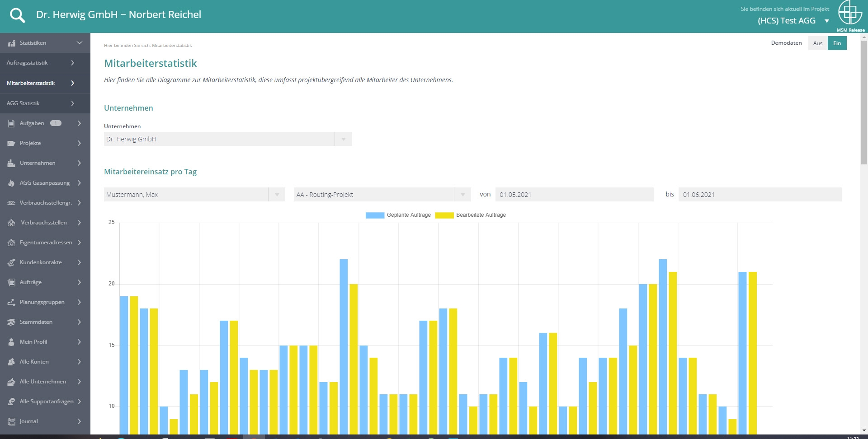Image resolution: width=868 pixels, height=439 pixels.
Task: Click the breadcrumb Hier befinden Sie sich
Action: pyautogui.click(x=148, y=46)
